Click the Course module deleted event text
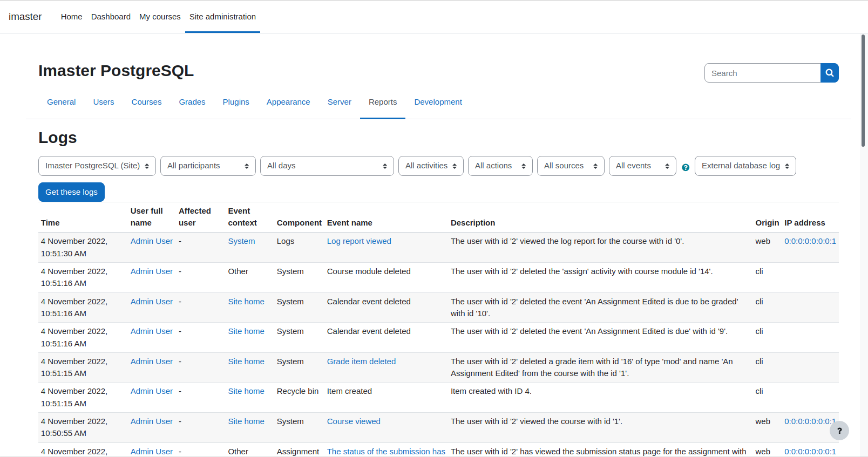The width and height of the screenshot is (868, 457). tap(369, 271)
